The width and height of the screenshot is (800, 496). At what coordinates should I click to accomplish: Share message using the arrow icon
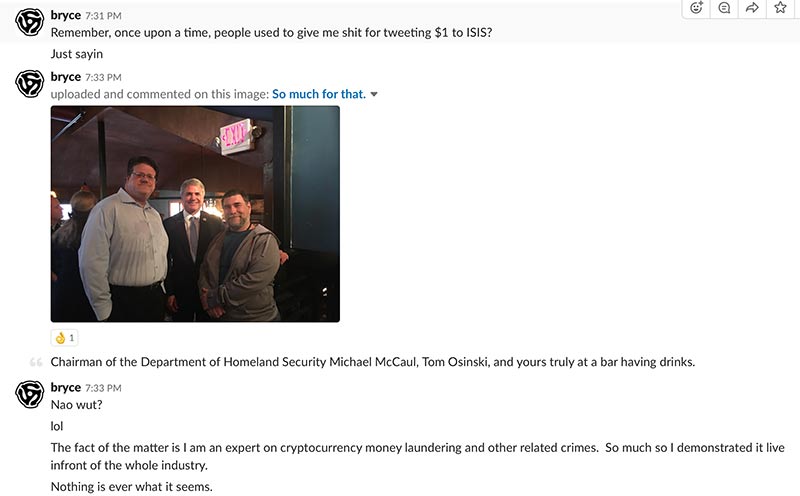pos(752,8)
